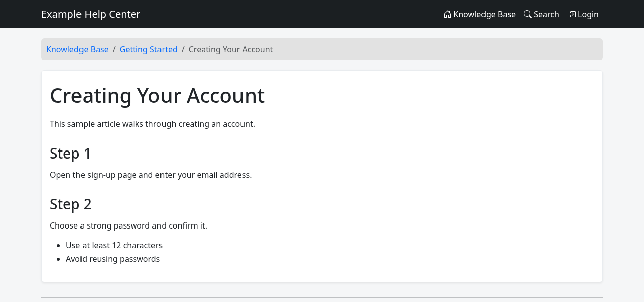
Task: Follow the Knowledge Base breadcrumb link
Action: [77, 49]
